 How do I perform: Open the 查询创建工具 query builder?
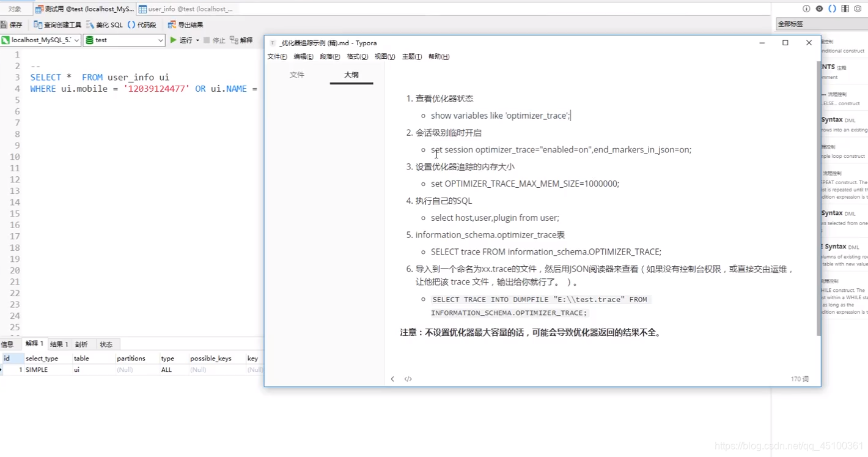57,24
